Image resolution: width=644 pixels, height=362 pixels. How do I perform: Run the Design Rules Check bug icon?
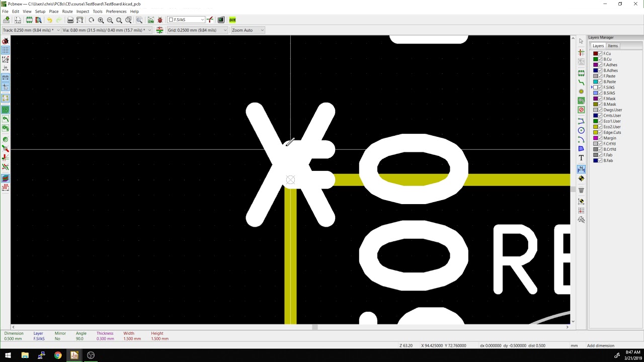(160, 20)
